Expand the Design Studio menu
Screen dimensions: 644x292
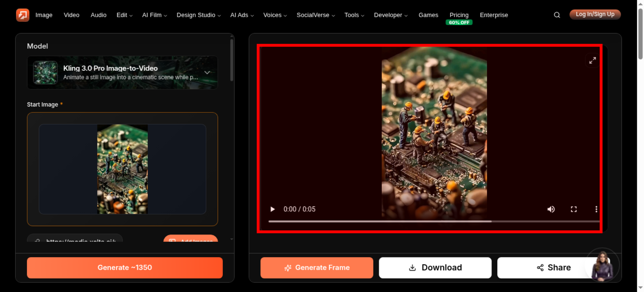coord(199,15)
